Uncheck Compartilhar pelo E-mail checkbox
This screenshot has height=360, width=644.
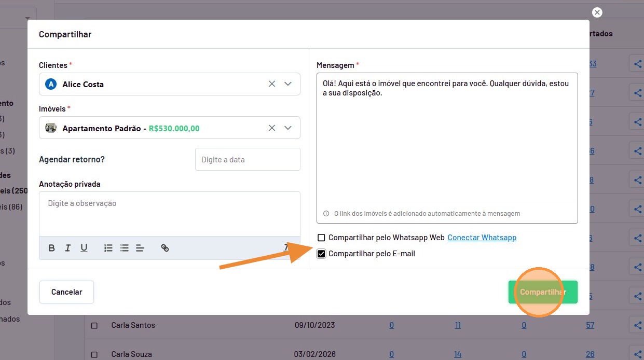(321, 254)
